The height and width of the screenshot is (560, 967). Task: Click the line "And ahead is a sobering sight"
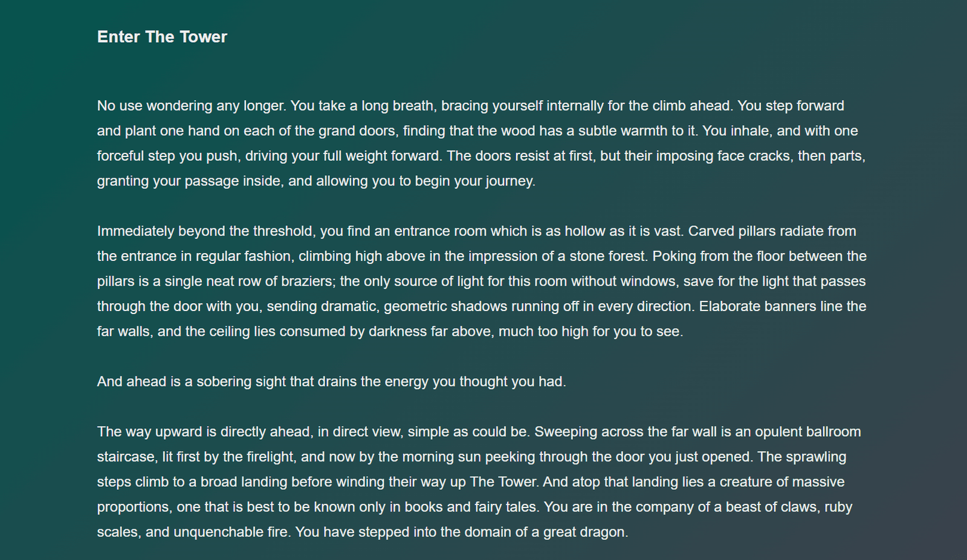[x=332, y=382]
